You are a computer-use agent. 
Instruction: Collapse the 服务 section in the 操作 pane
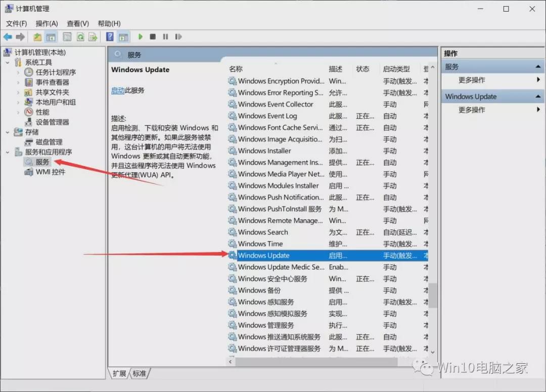[538, 67]
